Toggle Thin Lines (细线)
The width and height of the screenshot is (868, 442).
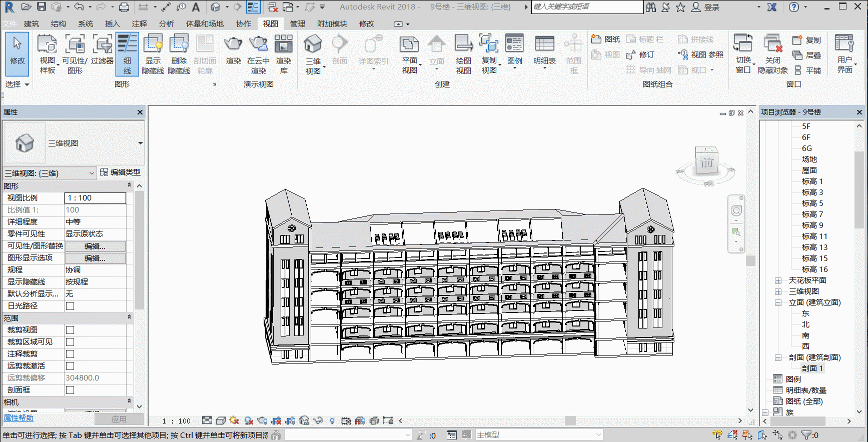127,54
